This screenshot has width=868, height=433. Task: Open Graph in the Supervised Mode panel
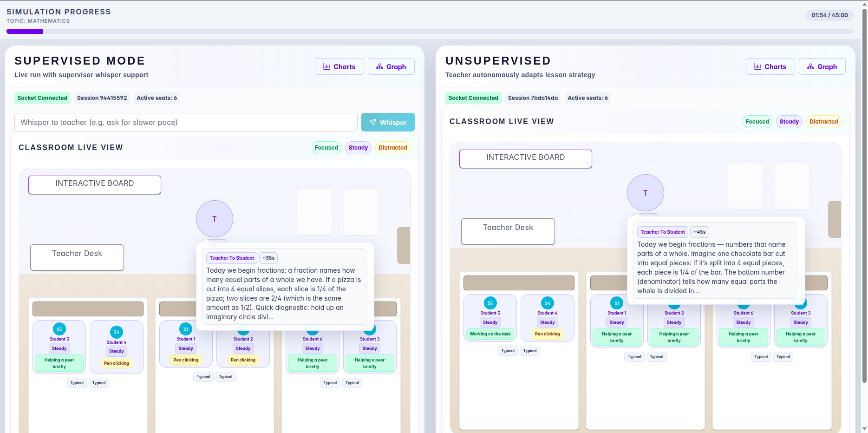[x=391, y=66]
